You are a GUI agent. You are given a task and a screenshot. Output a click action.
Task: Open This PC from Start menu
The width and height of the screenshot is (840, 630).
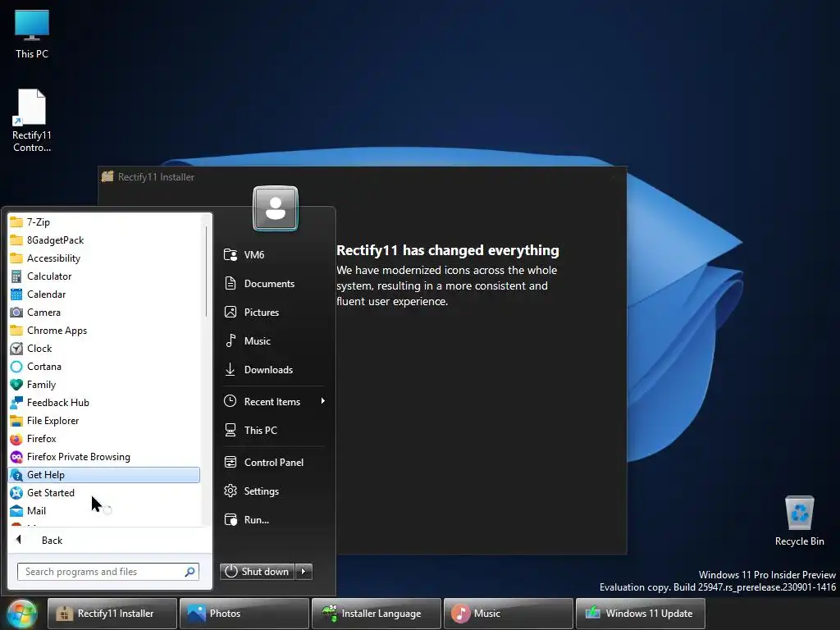point(274,430)
